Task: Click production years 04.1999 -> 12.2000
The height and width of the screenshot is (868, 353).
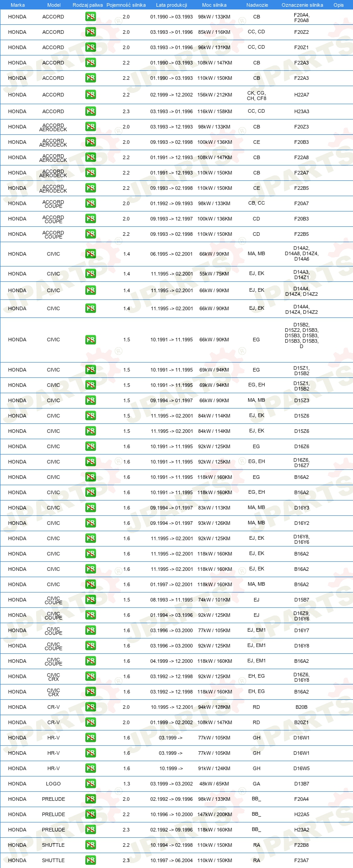Action: pos(172,661)
